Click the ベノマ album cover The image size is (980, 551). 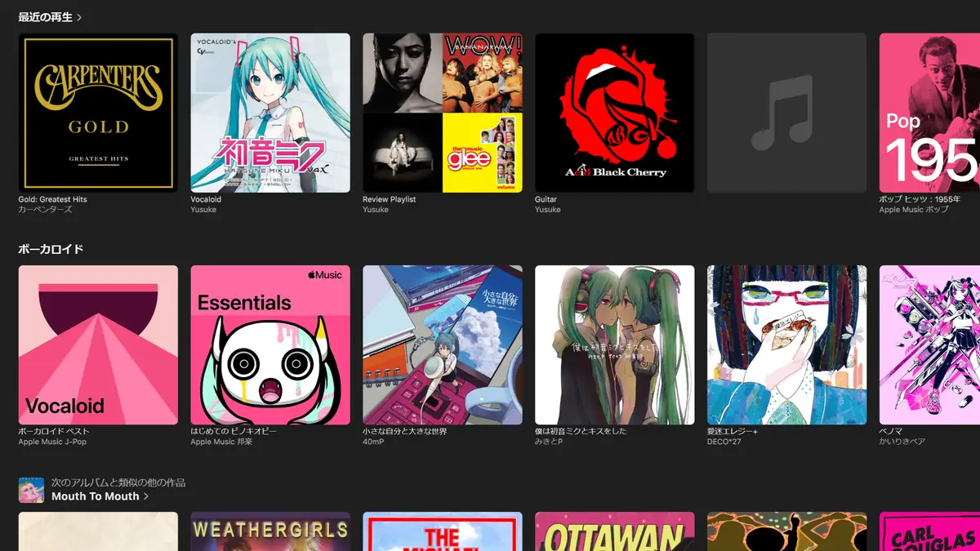coord(929,344)
